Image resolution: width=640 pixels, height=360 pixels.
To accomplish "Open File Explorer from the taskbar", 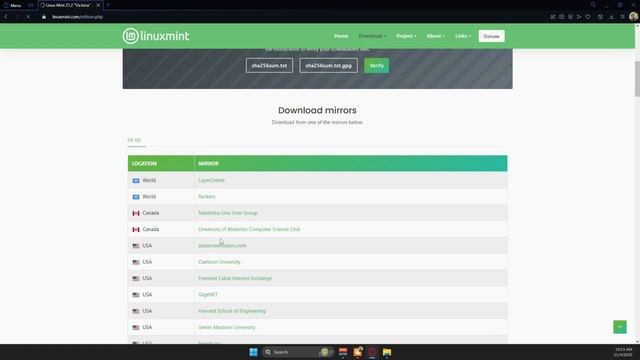I will pos(387,352).
